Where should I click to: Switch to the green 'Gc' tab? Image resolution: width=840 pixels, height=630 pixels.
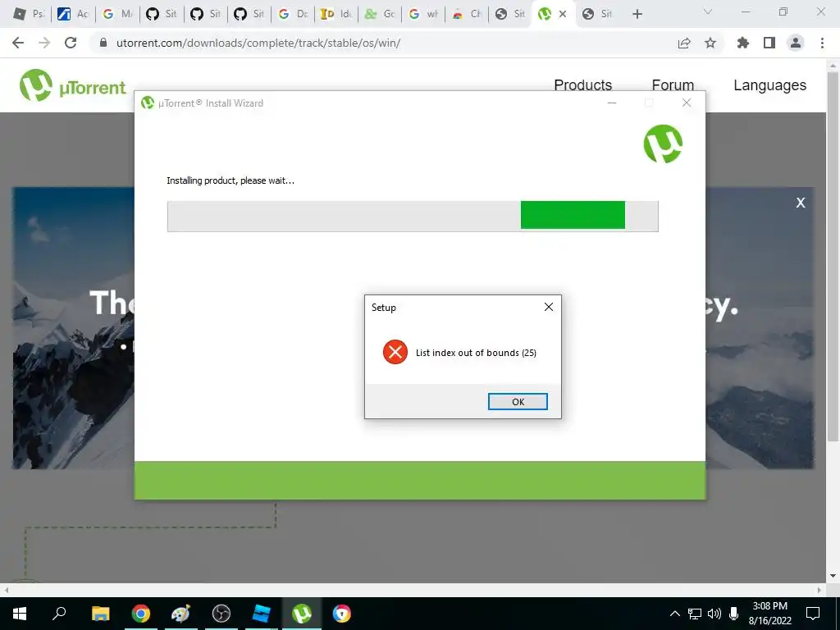pyautogui.click(x=381, y=14)
